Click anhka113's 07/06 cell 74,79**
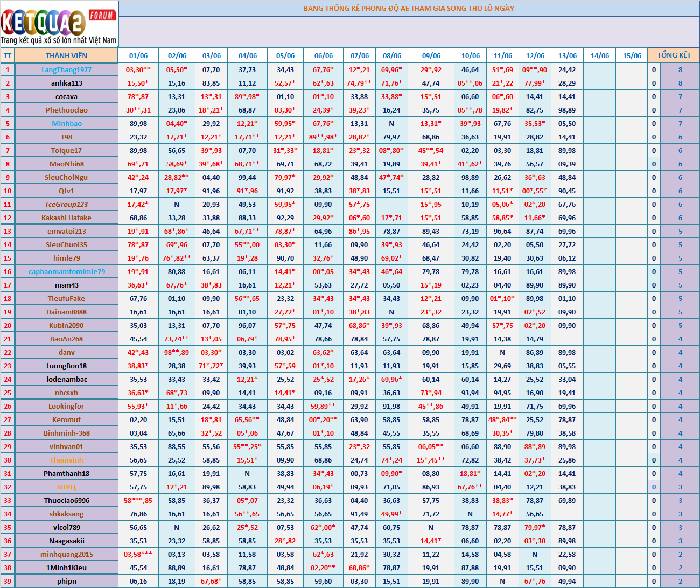Viewport: 700px width, 588px height. point(359,83)
